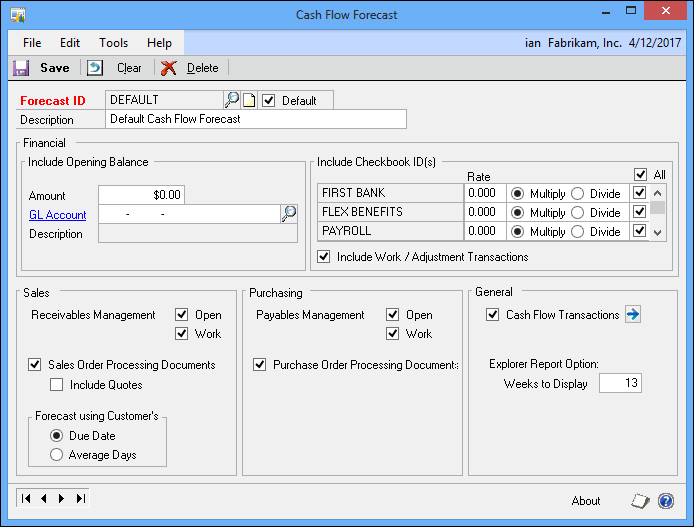Click the Forecast ID field
This screenshot has height=527, width=694.
(x=164, y=100)
